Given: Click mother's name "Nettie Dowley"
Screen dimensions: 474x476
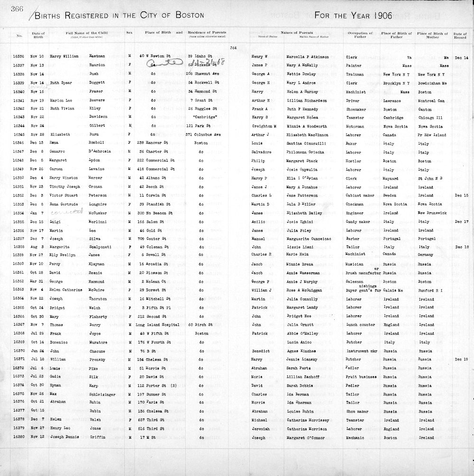Looking at the screenshot, I should 301,74.
